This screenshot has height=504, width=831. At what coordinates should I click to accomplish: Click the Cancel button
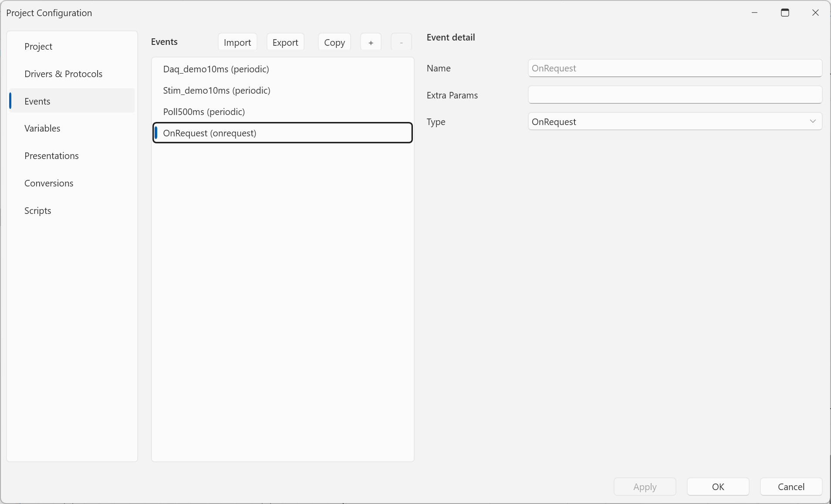[x=791, y=487]
